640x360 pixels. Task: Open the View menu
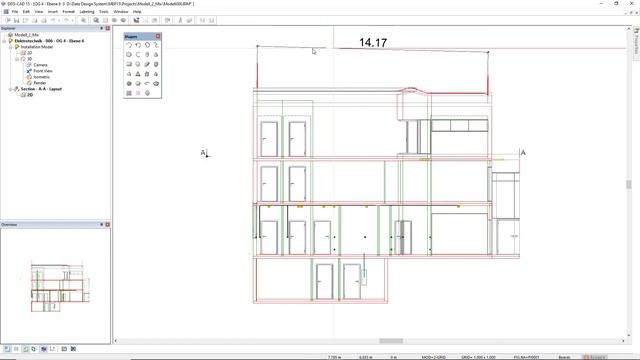[39, 12]
